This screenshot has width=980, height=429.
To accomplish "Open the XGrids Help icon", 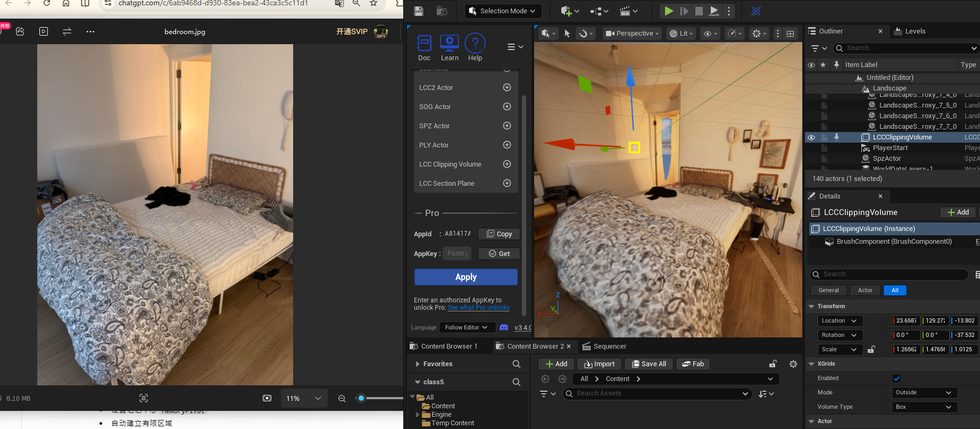I will pyautogui.click(x=475, y=47).
